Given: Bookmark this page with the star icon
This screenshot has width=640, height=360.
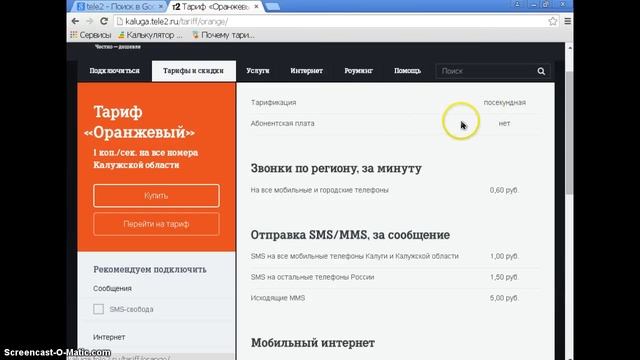Looking at the screenshot, I should click(553, 21).
